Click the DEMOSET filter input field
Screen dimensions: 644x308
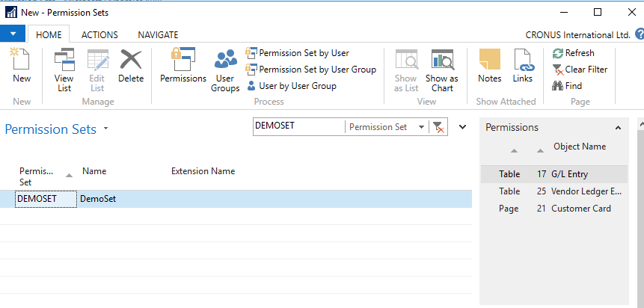[298, 127]
